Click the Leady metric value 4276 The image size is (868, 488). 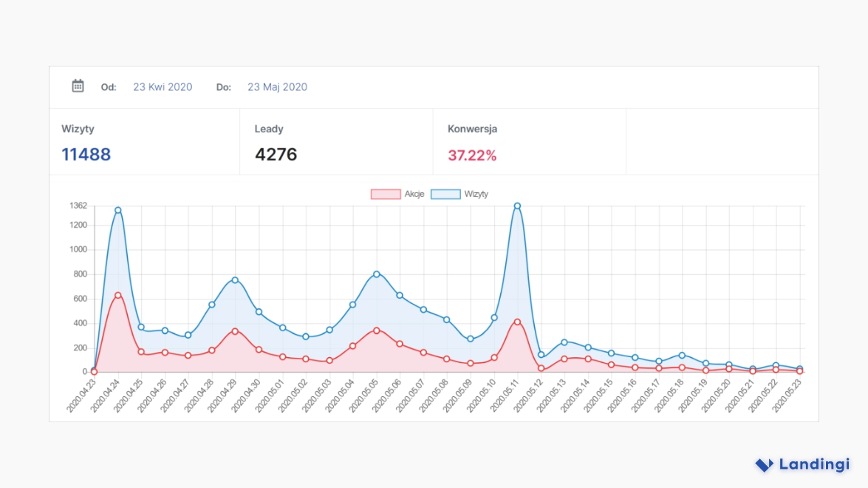click(276, 155)
